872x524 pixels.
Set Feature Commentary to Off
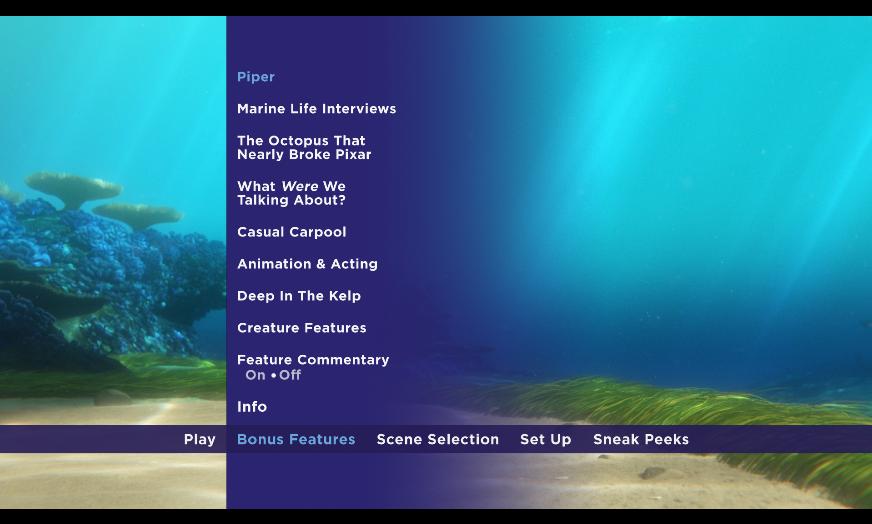tap(290, 375)
